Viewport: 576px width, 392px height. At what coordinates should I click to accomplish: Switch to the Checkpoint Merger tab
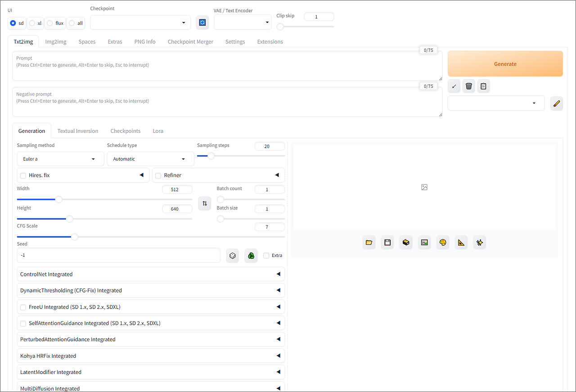[x=190, y=41]
